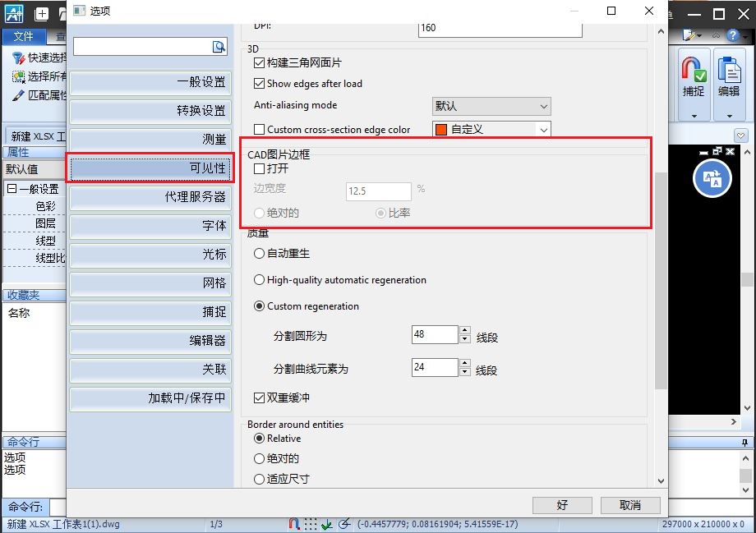Select High-quality automatic regeneration
The height and width of the screenshot is (533, 756).
point(259,280)
